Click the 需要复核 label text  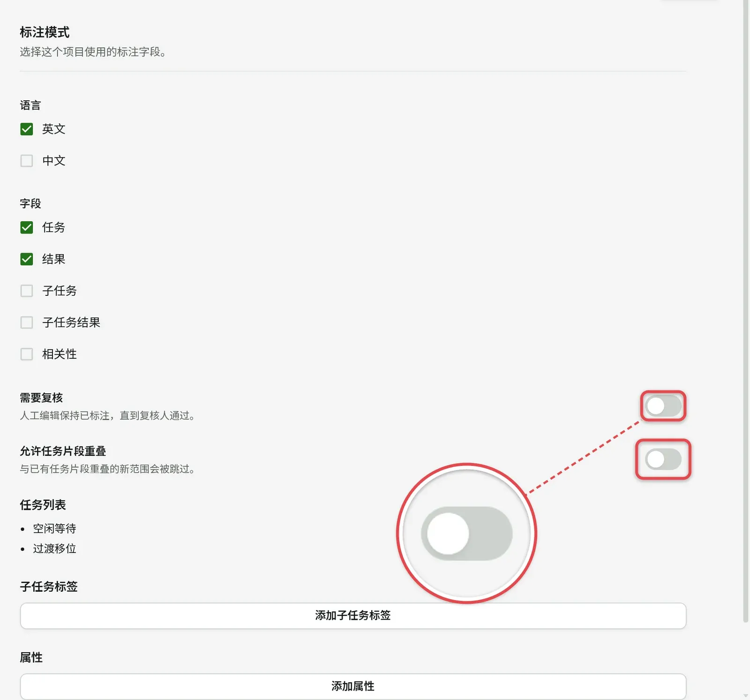(x=41, y=398)
